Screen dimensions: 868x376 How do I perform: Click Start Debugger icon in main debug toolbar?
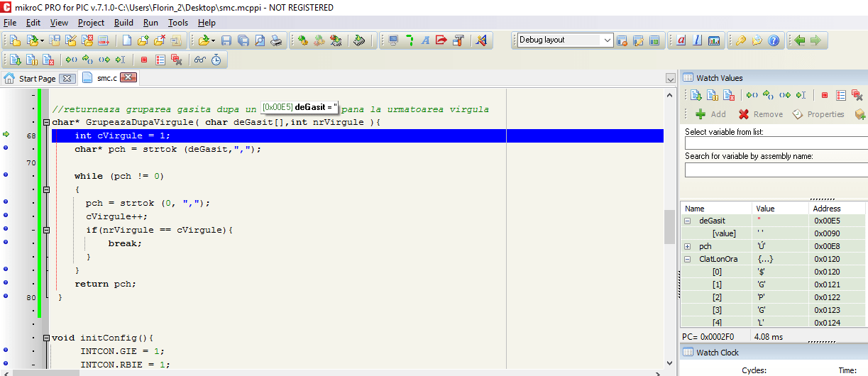15,60
